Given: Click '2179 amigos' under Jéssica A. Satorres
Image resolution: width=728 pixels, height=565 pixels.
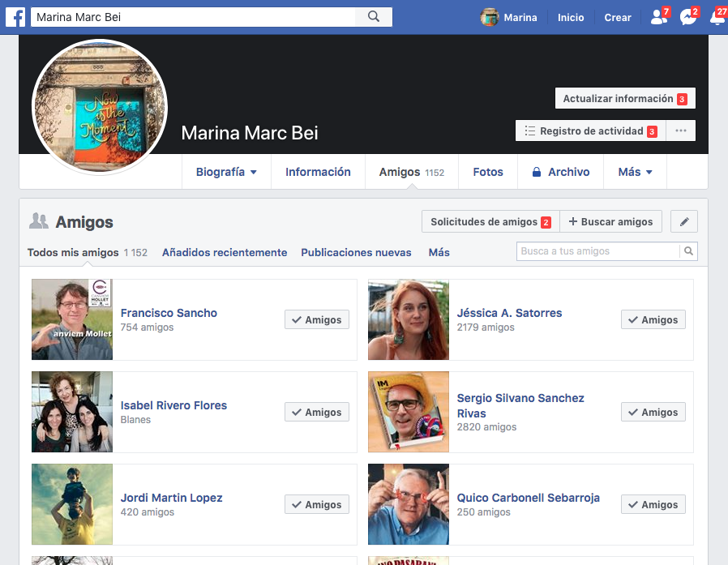Looking at the screenshot, I should click(x=486, y=327).
